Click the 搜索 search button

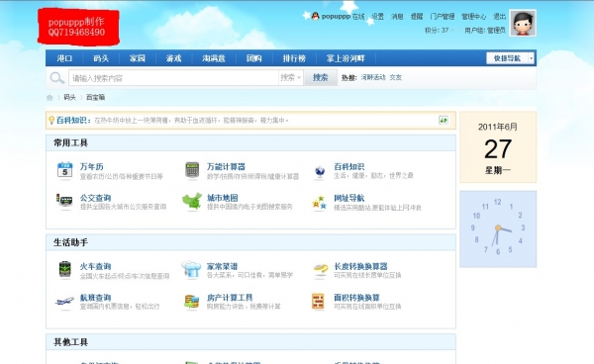[321, 77]
